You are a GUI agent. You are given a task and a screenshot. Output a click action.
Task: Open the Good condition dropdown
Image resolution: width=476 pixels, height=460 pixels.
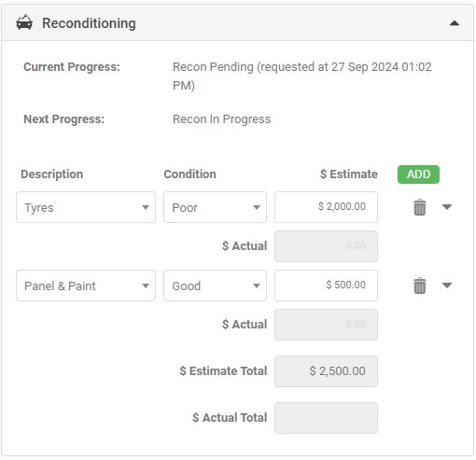215,286
